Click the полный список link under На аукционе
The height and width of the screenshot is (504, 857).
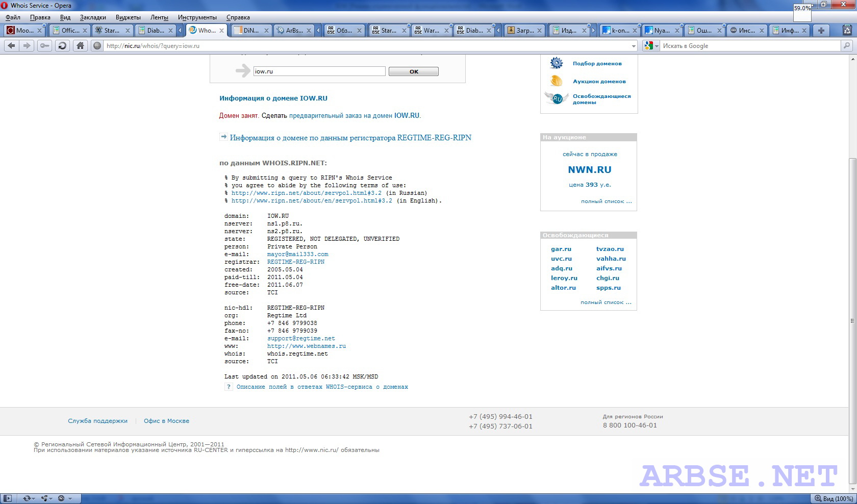coord(606,201)
